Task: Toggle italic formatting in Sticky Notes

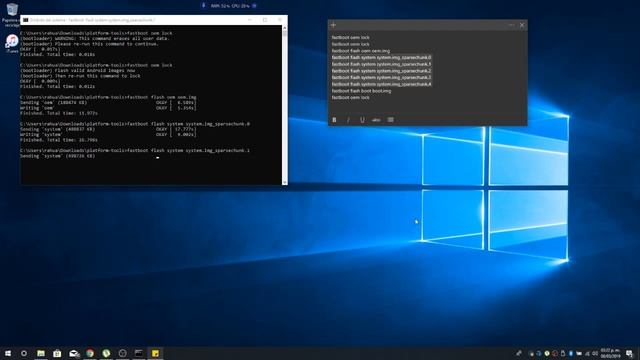Action: click(348, 120)
